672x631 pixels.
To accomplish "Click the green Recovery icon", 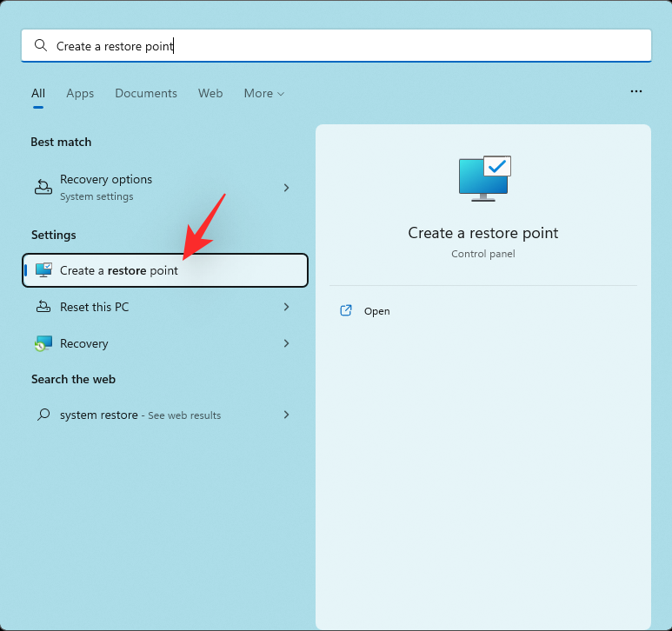I will point(43,343).
